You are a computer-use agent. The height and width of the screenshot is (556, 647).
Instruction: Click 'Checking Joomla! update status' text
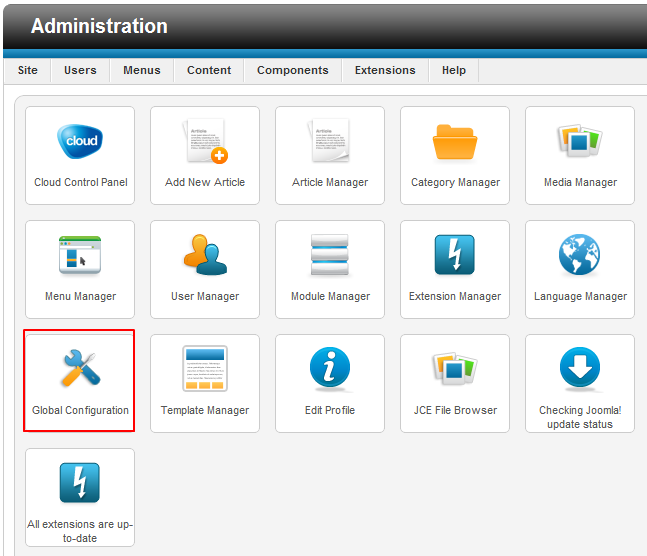580,417
